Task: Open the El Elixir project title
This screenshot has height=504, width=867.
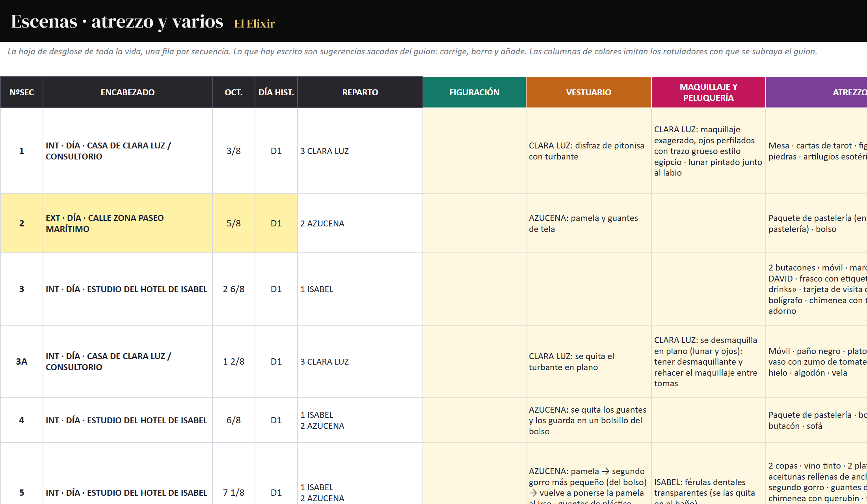Action: click(x=255, y=24)
